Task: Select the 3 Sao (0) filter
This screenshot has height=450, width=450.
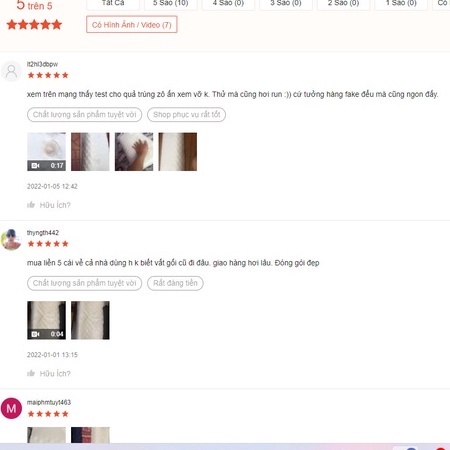Action: pyautogui.click(x=286, y=4)
